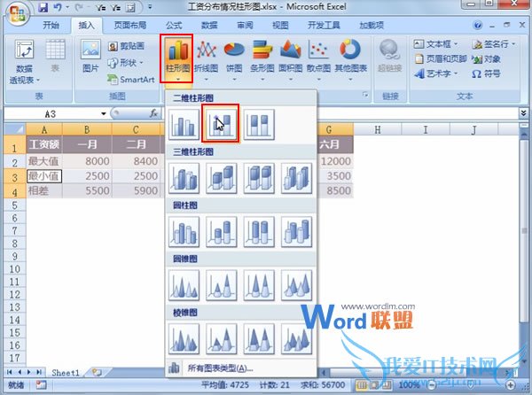Open the area chart (面积图) gallery
Viewport: 532px width, 395px height.
(x=291, y=60)
